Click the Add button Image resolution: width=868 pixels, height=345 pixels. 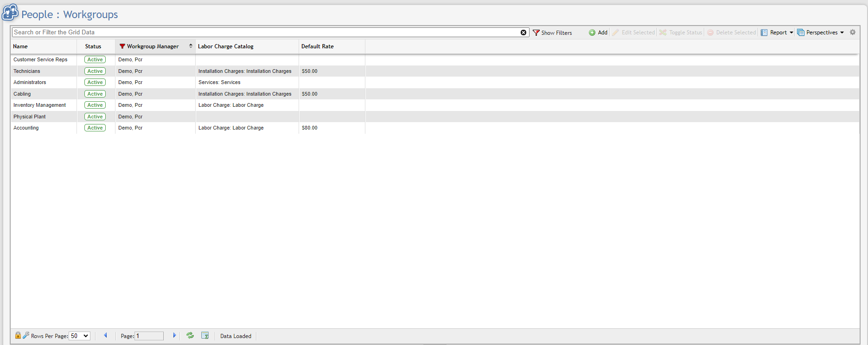point(598,33)
